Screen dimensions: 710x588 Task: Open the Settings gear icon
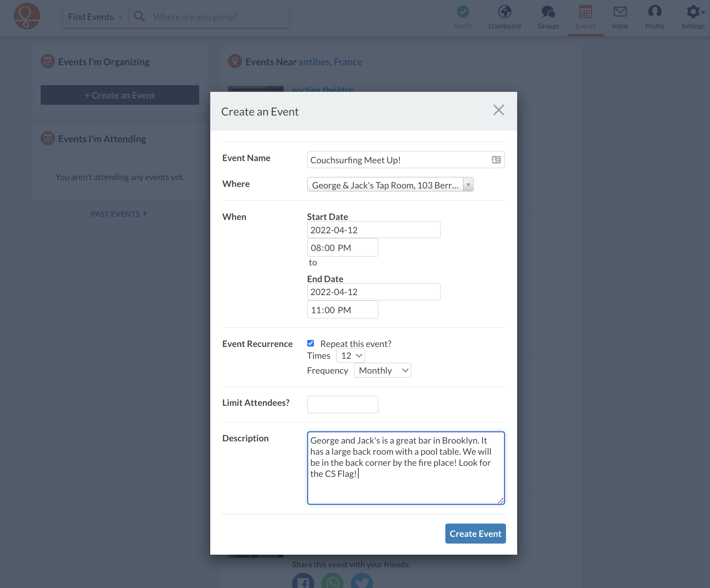point(693,12)
